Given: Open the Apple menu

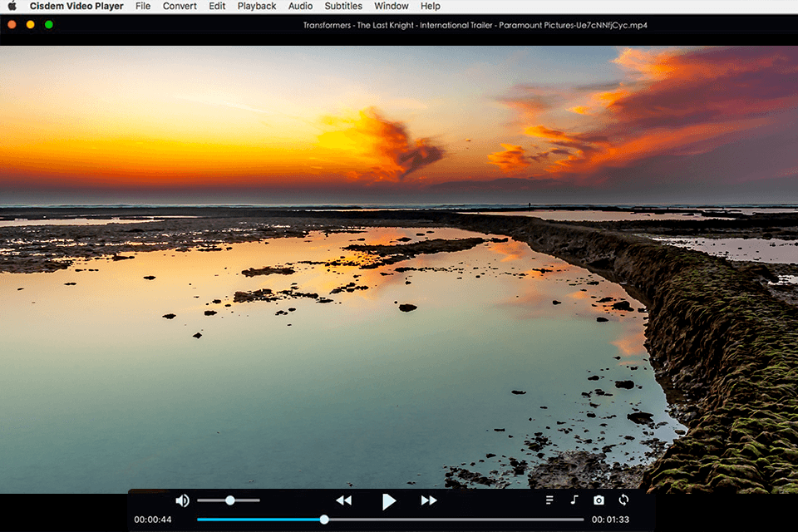Looking at the screenshot, I should click(x=12, y=6).
